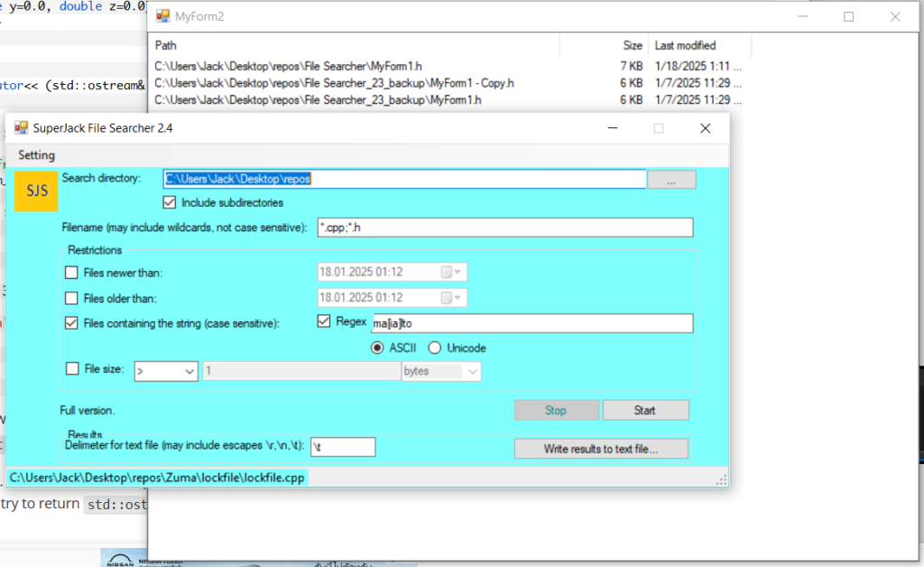Enable the Files newer than checkbox

(x=72, y=272)
